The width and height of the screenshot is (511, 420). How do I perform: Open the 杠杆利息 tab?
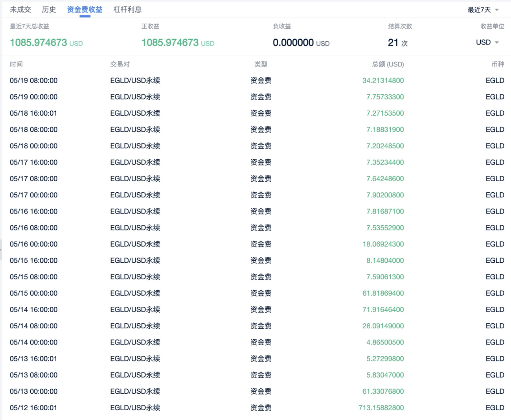tap(127, 9)
